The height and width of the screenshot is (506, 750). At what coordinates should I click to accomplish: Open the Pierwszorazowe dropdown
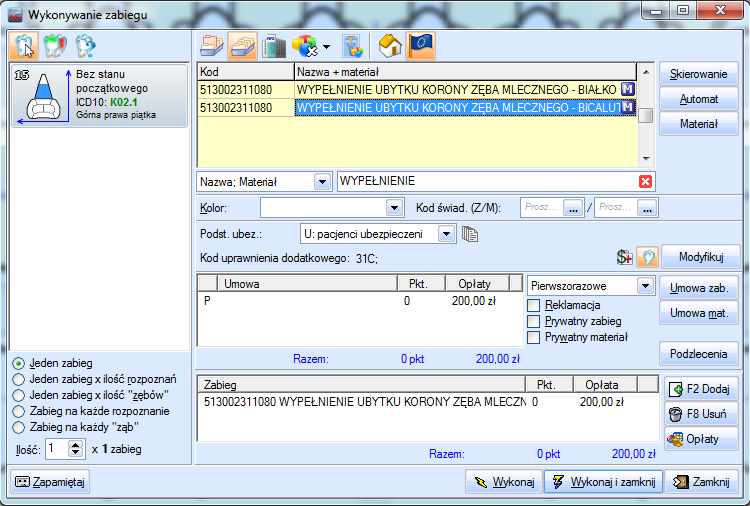(645, 286)
